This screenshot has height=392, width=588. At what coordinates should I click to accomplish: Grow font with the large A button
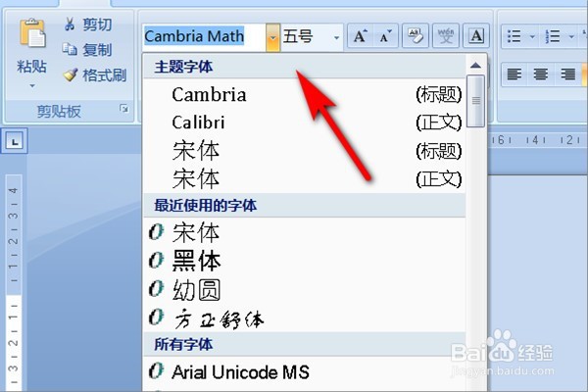click(x=361, y=36)
